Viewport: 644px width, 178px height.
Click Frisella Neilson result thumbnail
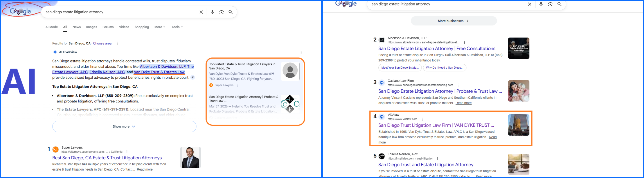(518, 164)
